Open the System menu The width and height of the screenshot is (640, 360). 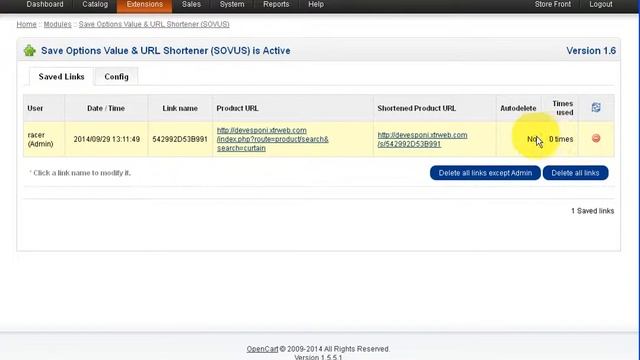tap(232, 4)
